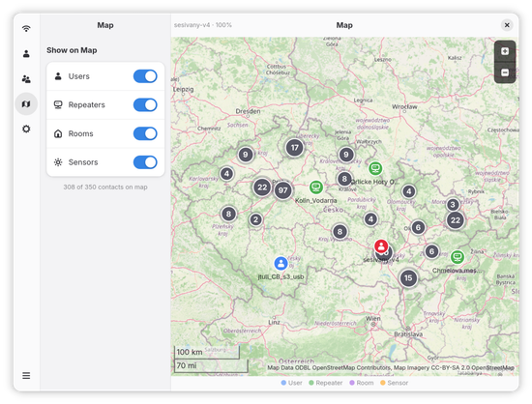Click the Bratislava city label on map
The image size is (532, 404).
408,334
